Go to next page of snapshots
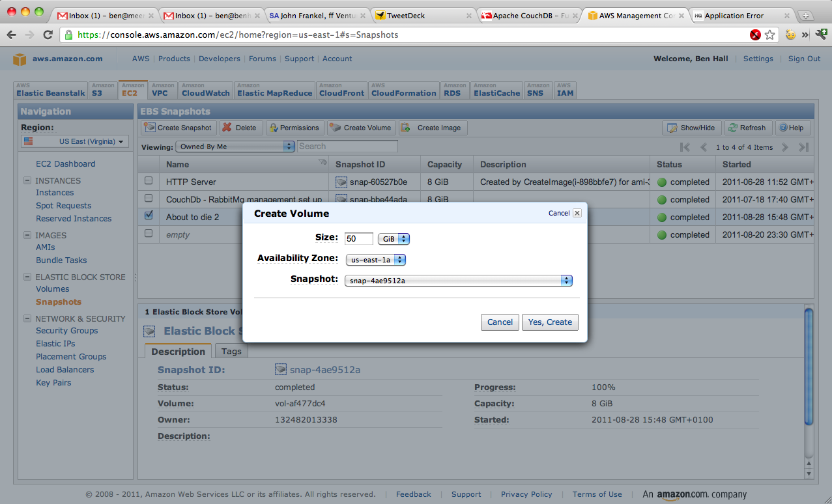Screen dimensions: 832x504 tap(785, 147)
